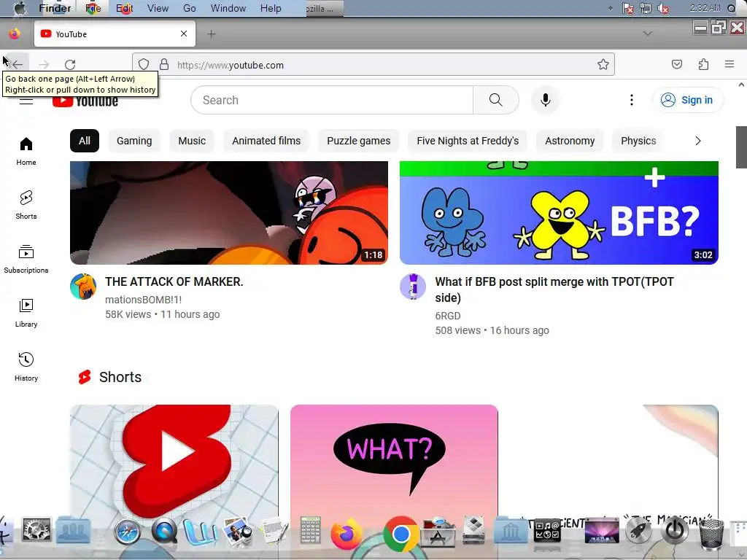Open the tracking protection shield icon

[x=144, y=65]
